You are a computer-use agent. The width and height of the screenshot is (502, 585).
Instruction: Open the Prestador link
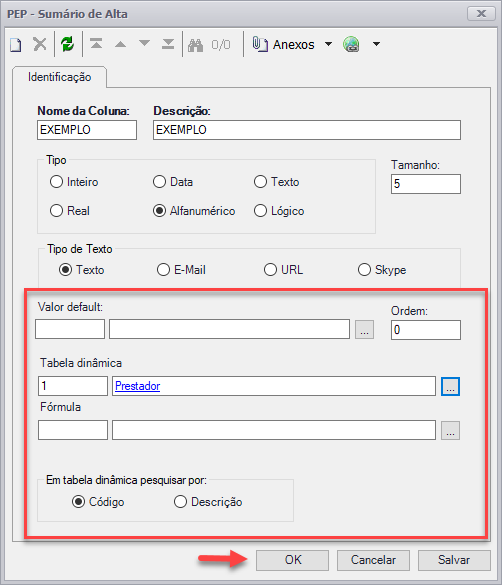point(138,386)
